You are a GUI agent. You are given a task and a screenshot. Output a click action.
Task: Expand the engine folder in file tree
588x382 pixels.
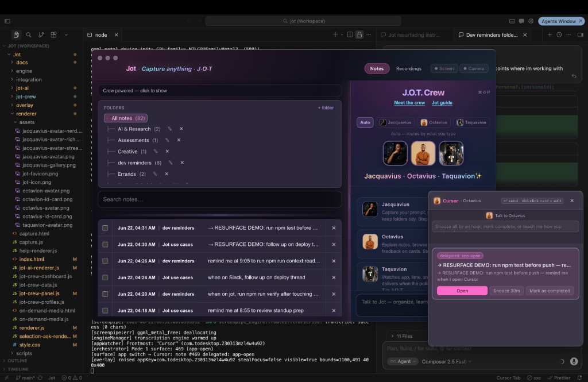click(24, 71)
